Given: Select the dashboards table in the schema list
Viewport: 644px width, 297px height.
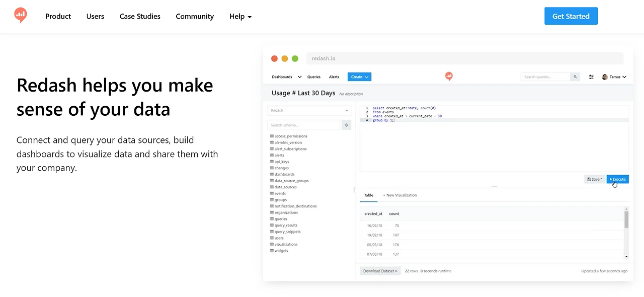Looking at the screenshot, I should coord(284,175).
